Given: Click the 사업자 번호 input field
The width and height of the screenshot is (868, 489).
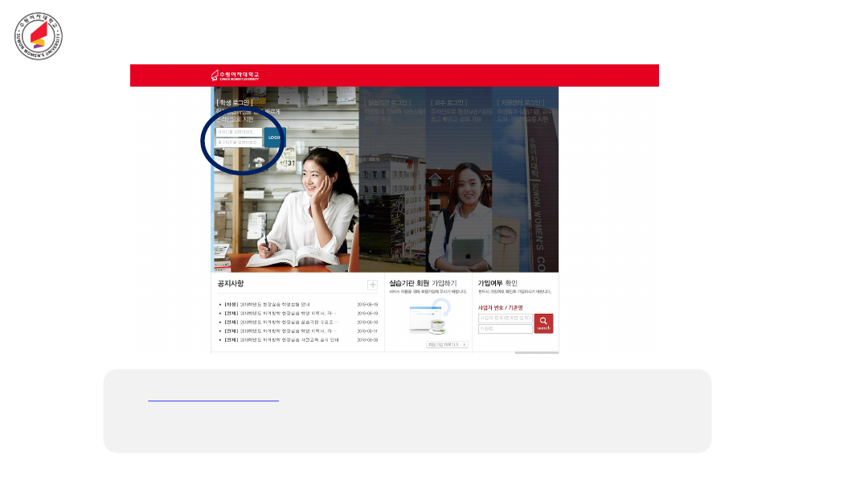Looking at the screenshot, I should [505, 318].
